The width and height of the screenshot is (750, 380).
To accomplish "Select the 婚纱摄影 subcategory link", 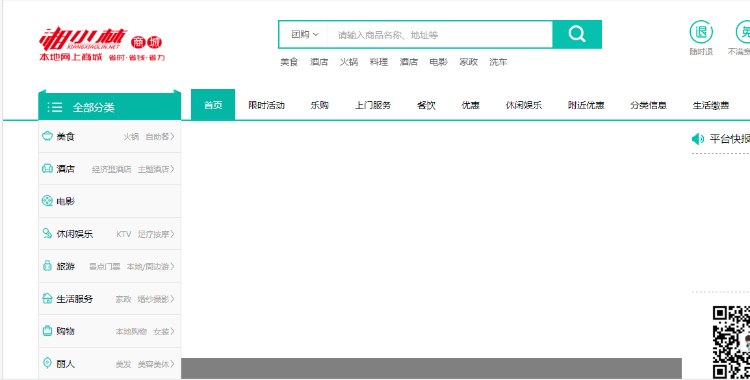I will (x=153, y=299).
